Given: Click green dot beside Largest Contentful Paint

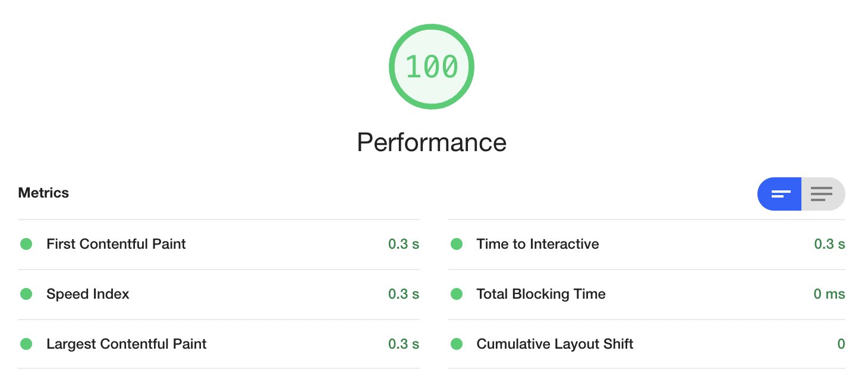Looking at the screenshot, I should tap(26, 344).
